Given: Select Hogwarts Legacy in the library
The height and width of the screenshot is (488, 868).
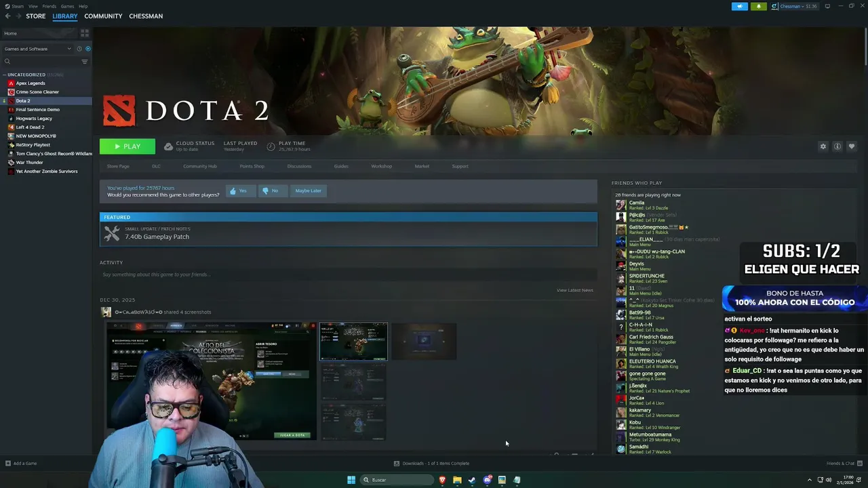Looking at the screenshot, I should (34, 119).
